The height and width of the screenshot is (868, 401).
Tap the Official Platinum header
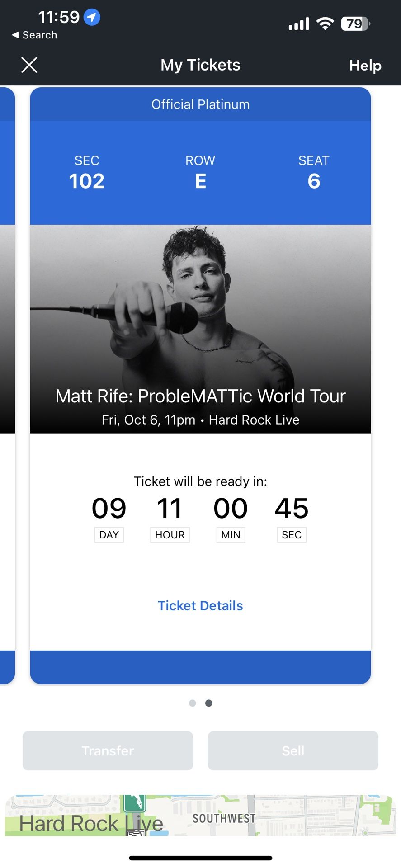(x=200, y=104)
